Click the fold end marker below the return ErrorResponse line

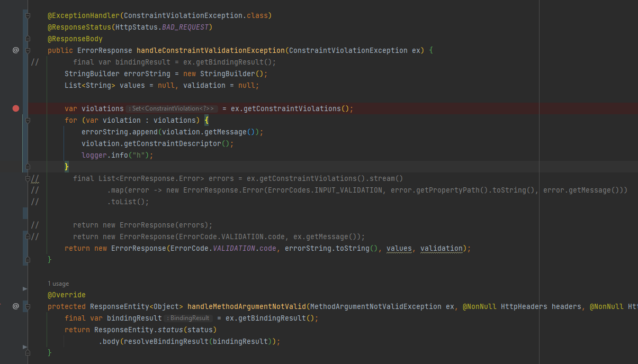28,260
